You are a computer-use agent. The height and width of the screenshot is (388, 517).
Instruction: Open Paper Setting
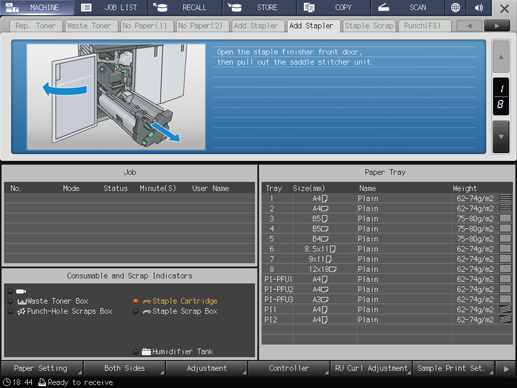pos(41,368)
